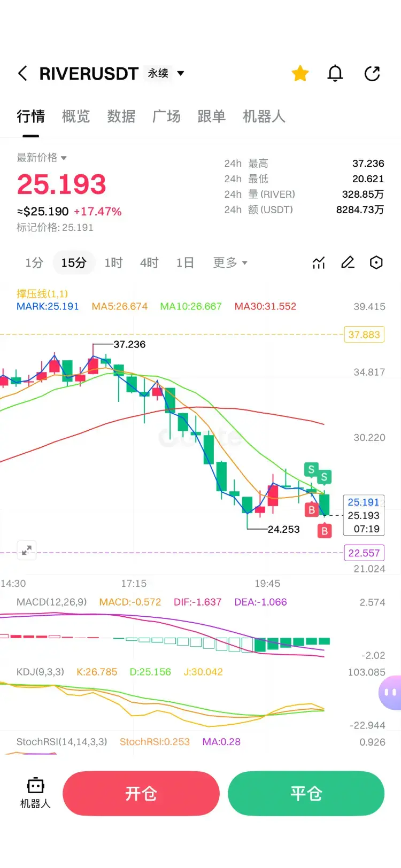Screen dimensions: 401x868
Task: Tap MA10:26.667 indicator value
Action: tap(191, 306)
